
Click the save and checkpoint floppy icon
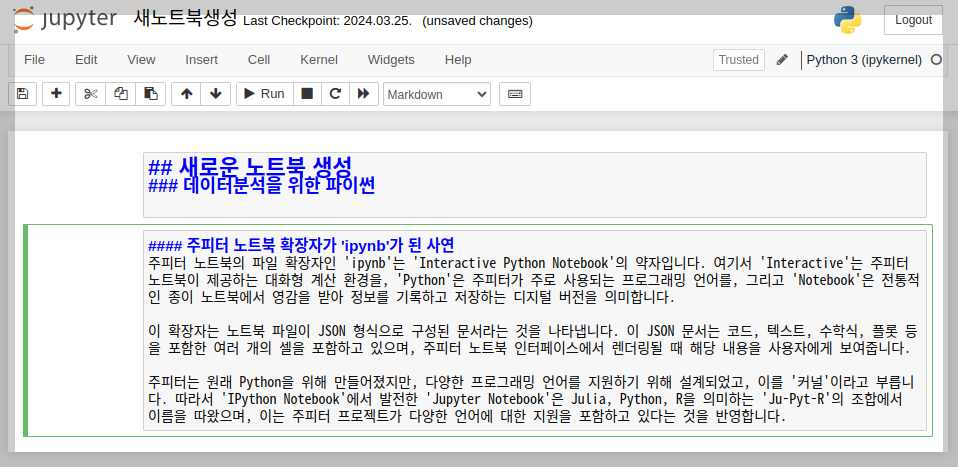pos(23,94)
